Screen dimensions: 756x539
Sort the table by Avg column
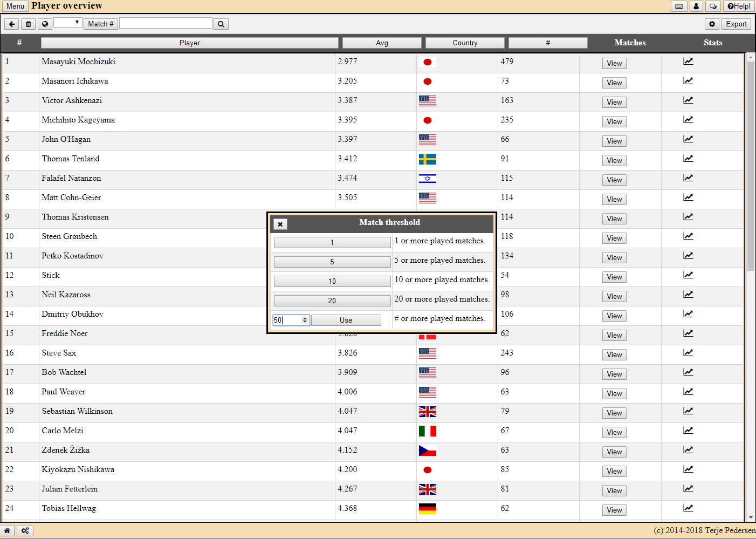click(382, 43)
